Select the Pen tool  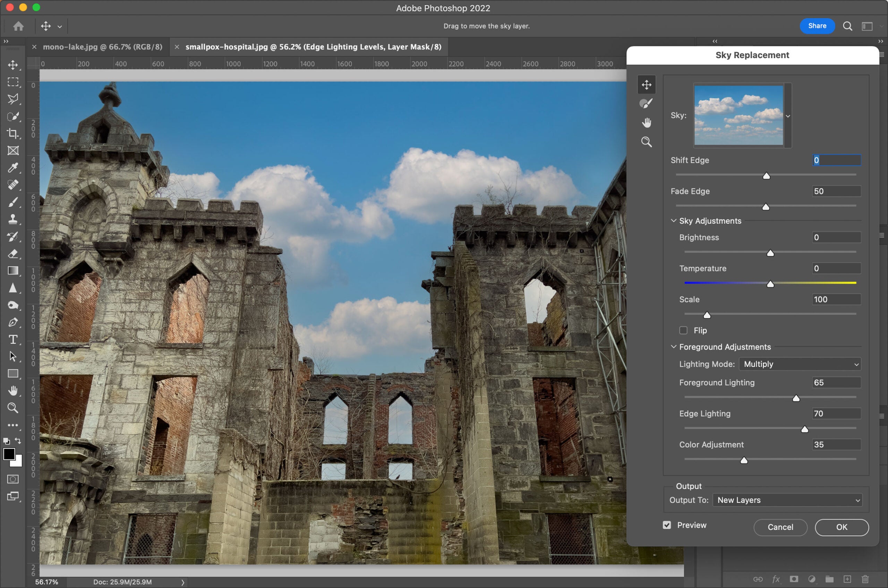pos(13,322)
